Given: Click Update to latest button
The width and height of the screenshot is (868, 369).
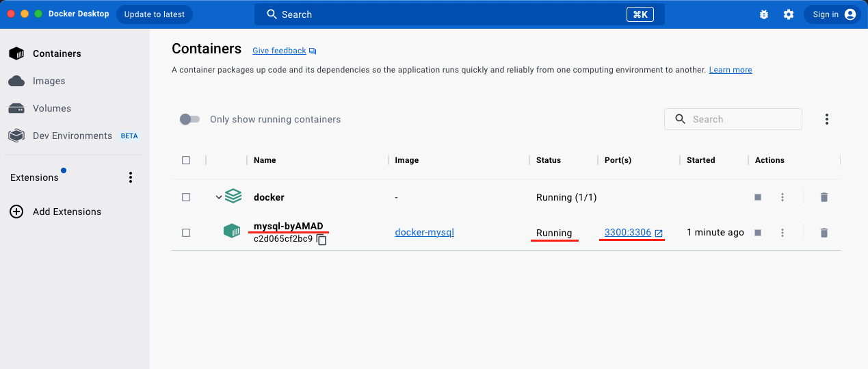Looking at the screenshot, I should coord(155,14).
